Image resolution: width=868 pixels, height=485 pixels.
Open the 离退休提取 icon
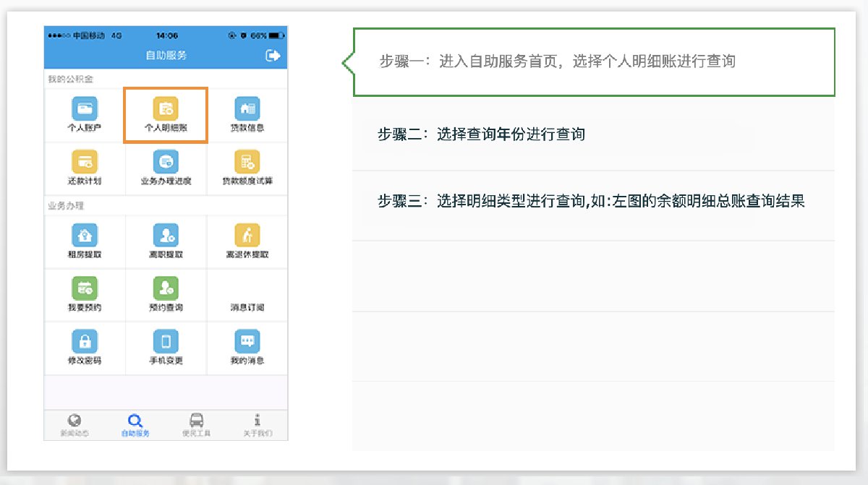(x=247, y=236)
